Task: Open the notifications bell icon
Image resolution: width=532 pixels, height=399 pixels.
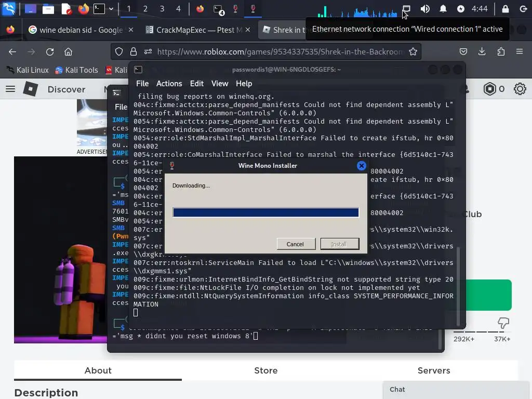Action: [443, 9]
